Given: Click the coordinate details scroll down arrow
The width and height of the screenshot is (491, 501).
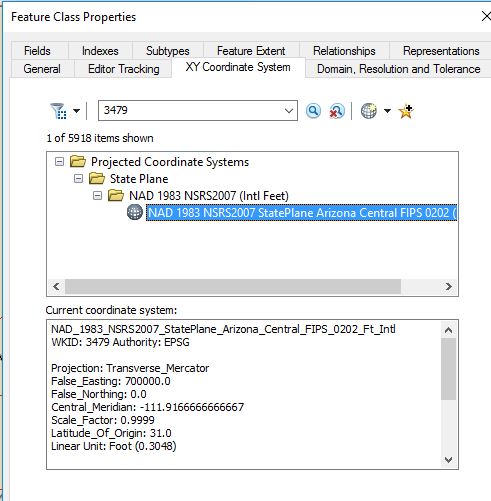Looking at the screenshot, I should 449,460.
